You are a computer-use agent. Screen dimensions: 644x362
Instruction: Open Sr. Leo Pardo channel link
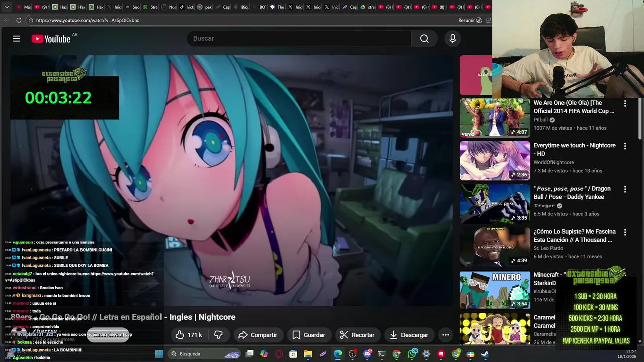pos(548,248)
